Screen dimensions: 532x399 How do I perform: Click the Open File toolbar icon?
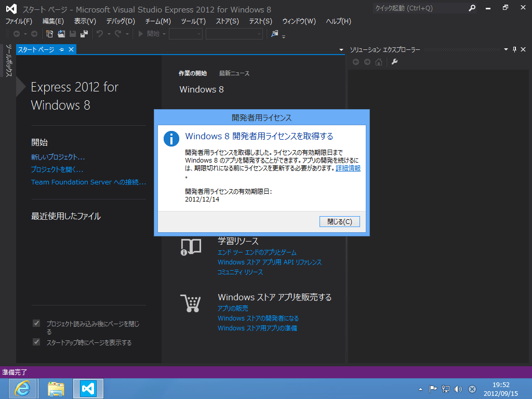tap(61, 34)
